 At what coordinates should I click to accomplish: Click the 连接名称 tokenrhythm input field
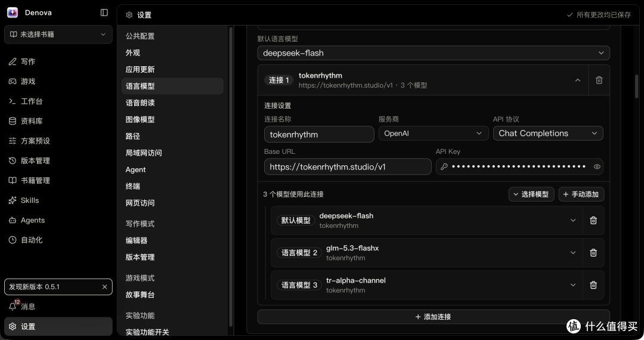point(319,134)
